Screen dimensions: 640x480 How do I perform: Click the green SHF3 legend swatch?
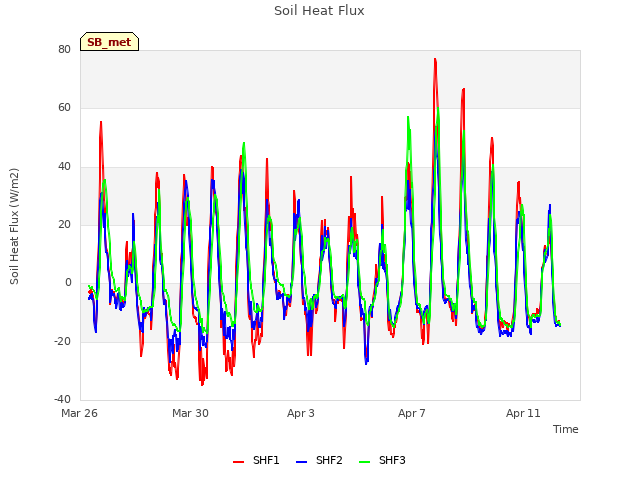(x=364, y=462)
